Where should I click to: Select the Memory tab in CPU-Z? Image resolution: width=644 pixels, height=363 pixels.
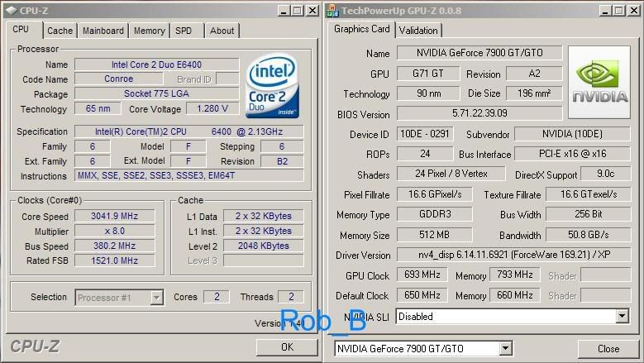[149, 31]
